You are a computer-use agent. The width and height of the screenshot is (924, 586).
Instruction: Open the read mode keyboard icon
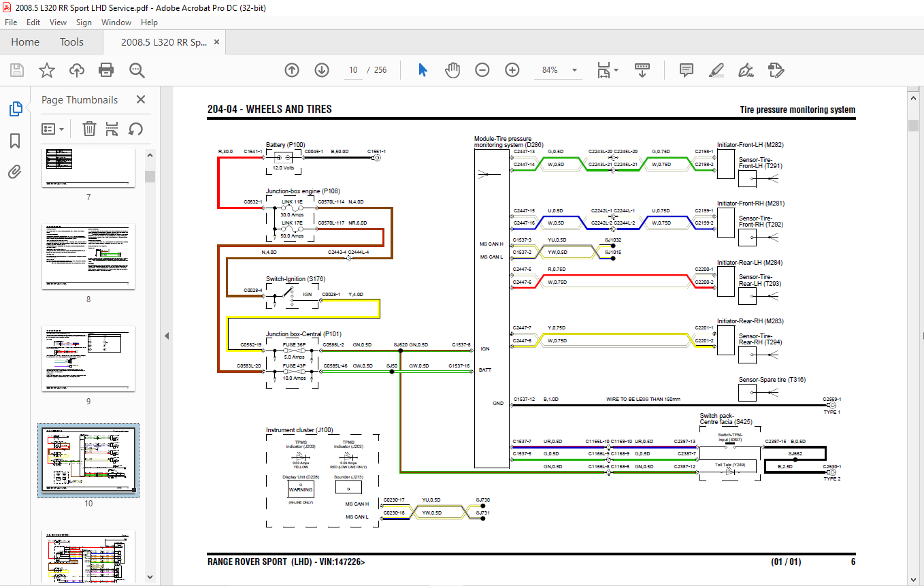(642, 70)
